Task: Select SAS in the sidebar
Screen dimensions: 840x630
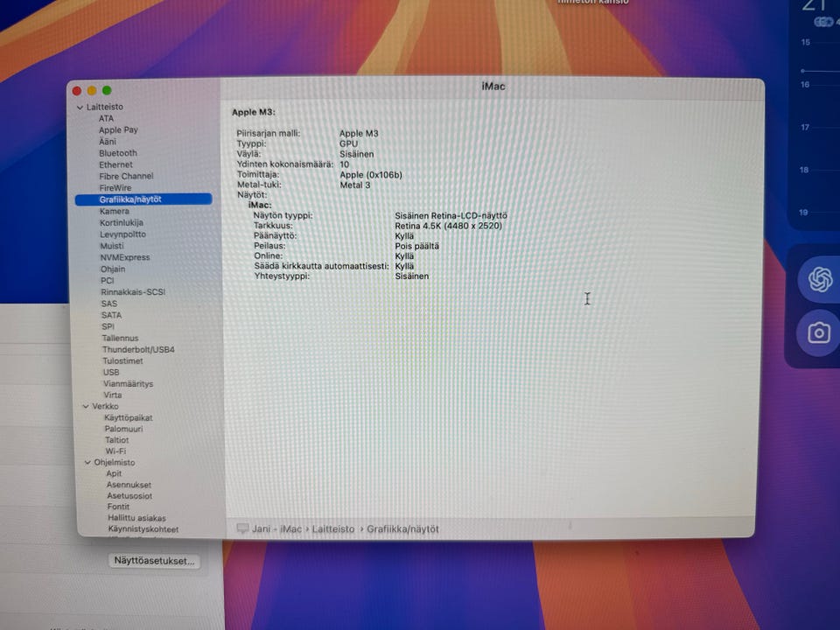Action: [109, 304]
